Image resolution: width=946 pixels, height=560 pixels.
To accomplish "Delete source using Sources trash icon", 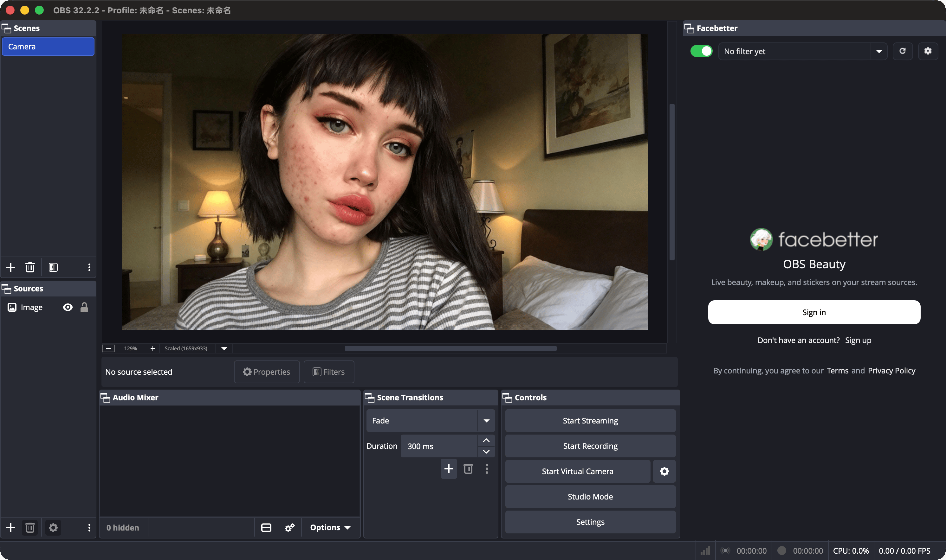I will 30,528.
